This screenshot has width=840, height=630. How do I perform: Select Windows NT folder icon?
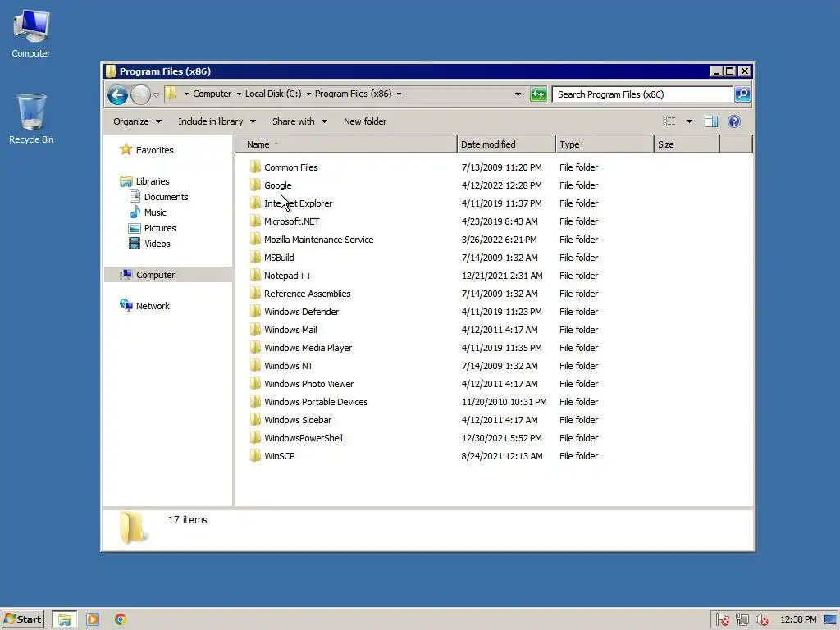point(255,365)
